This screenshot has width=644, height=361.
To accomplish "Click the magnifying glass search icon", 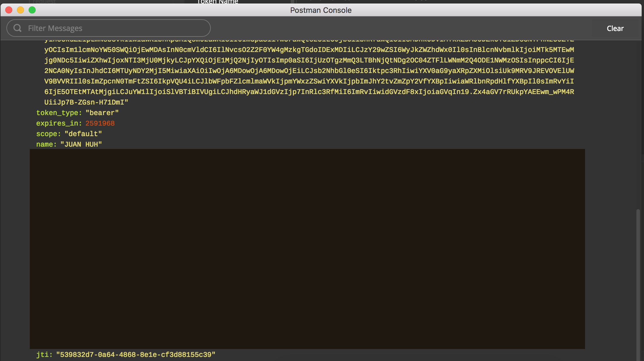I will click(17, 28).
